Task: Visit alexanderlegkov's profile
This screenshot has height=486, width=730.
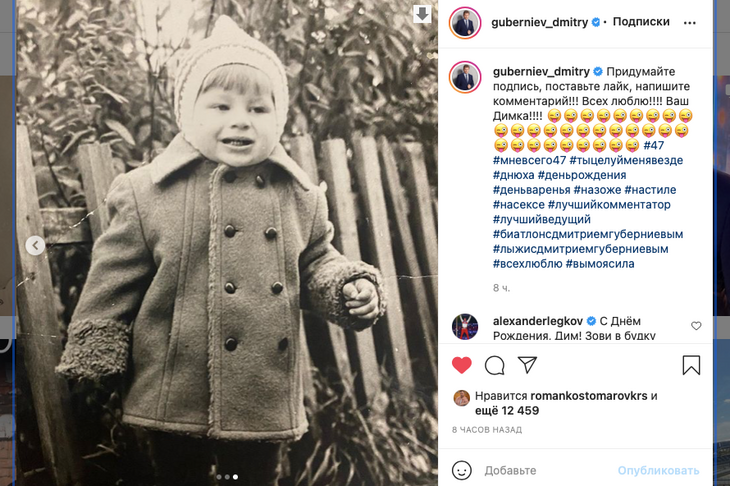Action: (538, 321)
